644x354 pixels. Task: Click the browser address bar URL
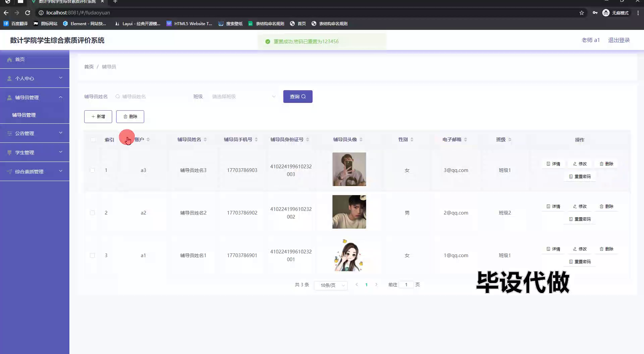tap(78, 13)
